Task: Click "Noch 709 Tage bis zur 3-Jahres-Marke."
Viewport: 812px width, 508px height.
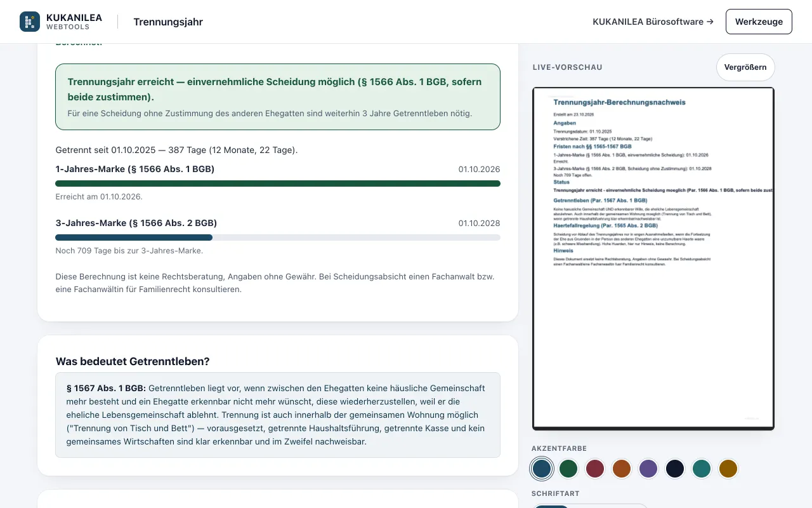Action: click(x=129, y=251)
